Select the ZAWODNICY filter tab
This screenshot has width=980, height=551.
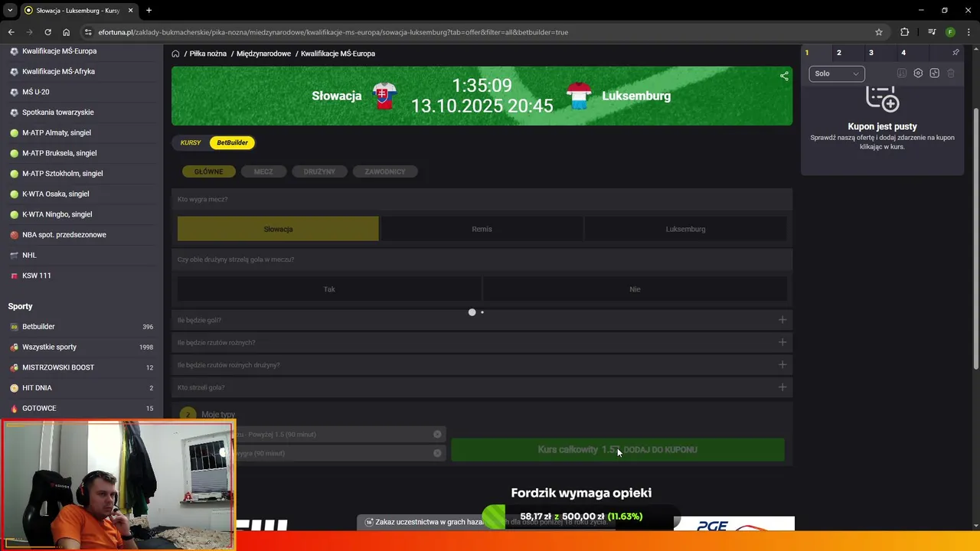[385, 171]
